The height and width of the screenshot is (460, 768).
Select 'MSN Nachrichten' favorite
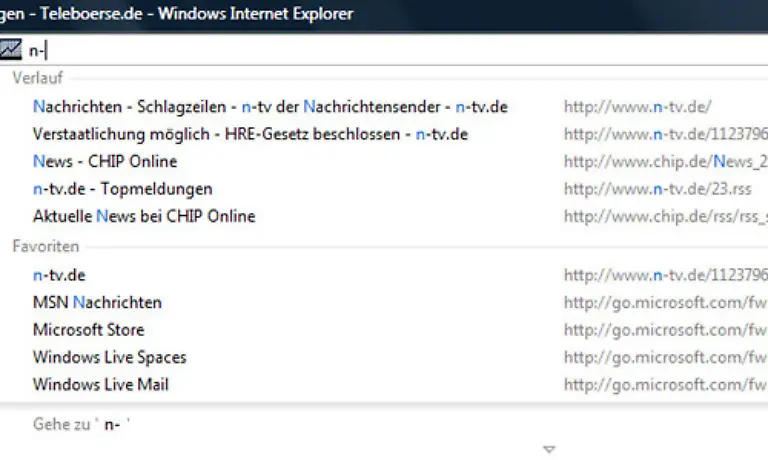click(x=97, y=303)
